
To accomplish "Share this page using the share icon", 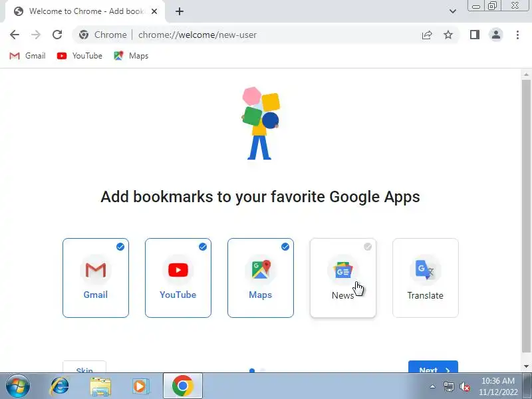I will (427, 35).
